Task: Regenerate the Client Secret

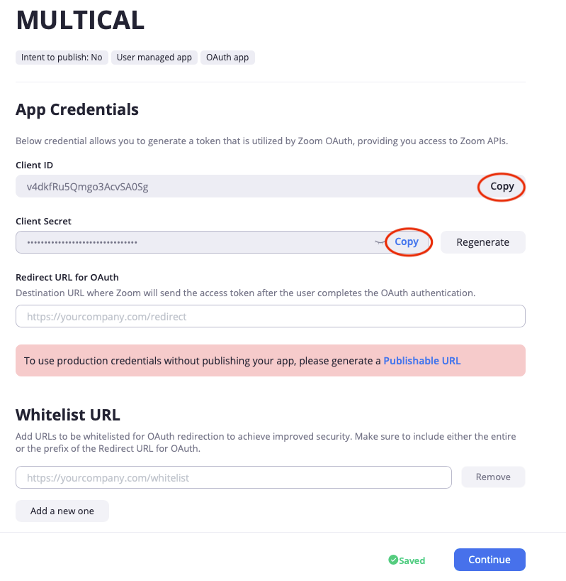Action: tap(483, 242)
